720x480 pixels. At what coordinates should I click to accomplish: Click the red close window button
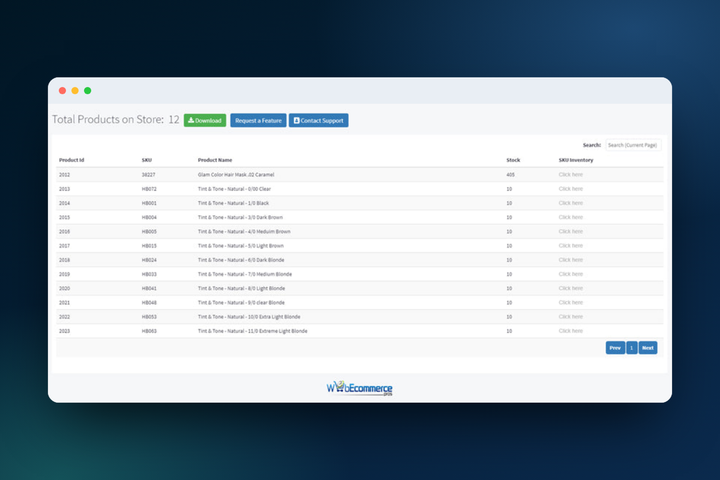tap(62, 90)
